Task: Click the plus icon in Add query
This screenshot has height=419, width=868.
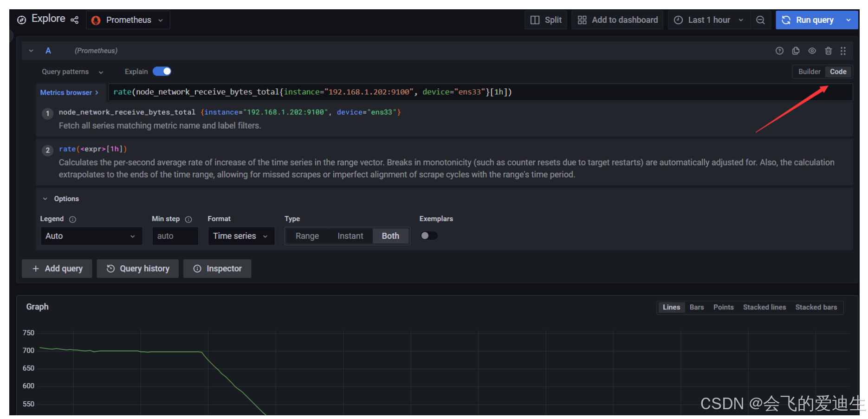Action: point(36,268)
